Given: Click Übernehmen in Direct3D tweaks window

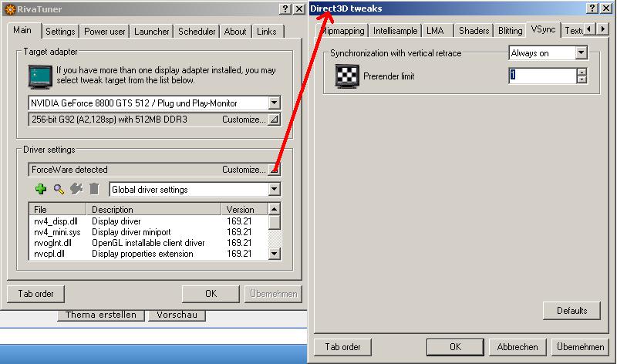Looking at the screenshot, I should coord(581,347).
